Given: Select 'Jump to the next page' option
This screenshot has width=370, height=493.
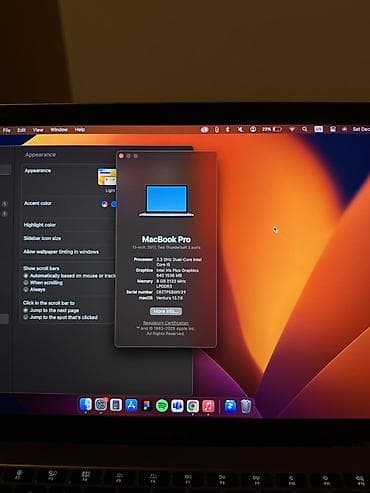Looking at the screenshot, I should tap(25, 310).
